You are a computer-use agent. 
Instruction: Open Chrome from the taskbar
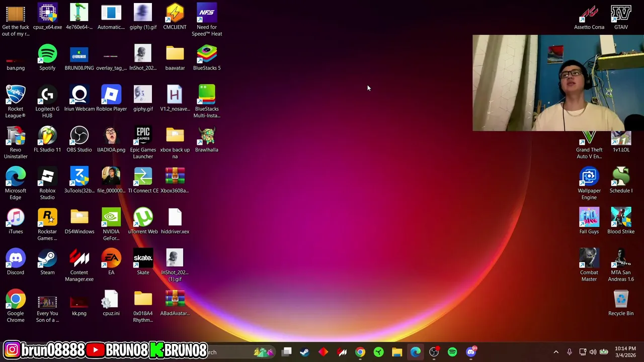tap(360, 352)
